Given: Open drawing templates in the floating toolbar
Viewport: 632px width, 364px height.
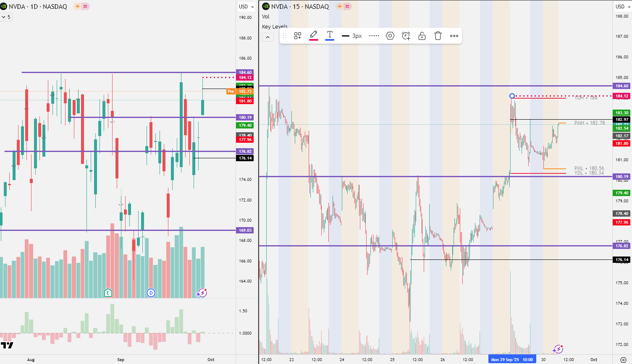Looking at the screenshot, I should click(298, 36).
